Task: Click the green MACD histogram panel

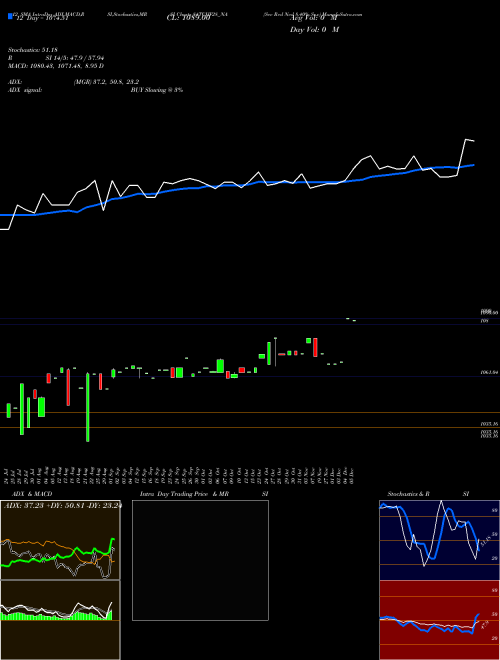Action: 60,620
